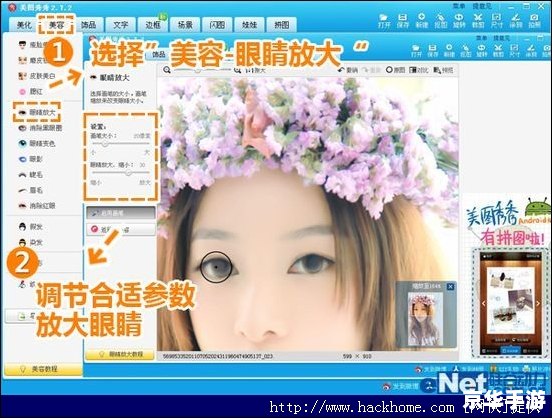Select 瘦脸瘦身 face slimming in sidebar
Viewport: 552px width, 418px height.
pos(33,44)
